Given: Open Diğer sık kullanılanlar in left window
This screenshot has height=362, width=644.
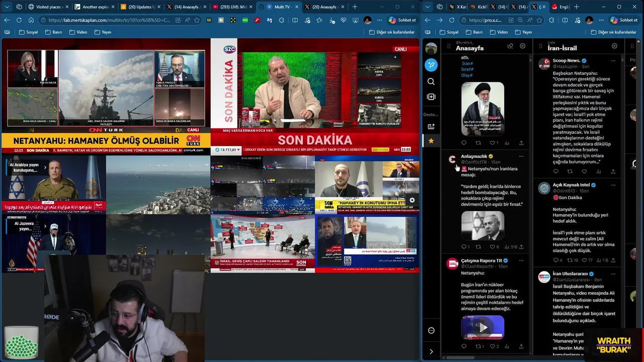Looking at the screenshot, I should [391, 32].
